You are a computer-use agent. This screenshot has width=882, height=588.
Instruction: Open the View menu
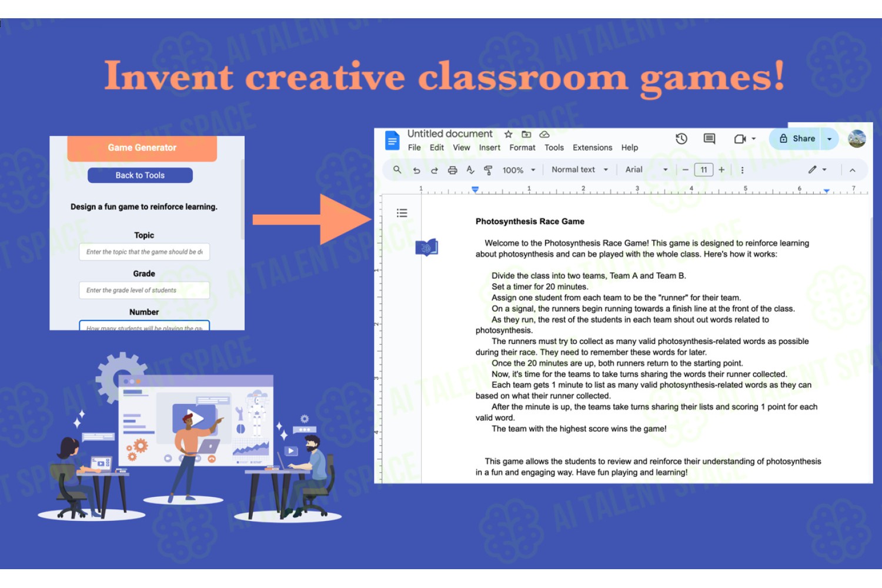click(462, 148)
